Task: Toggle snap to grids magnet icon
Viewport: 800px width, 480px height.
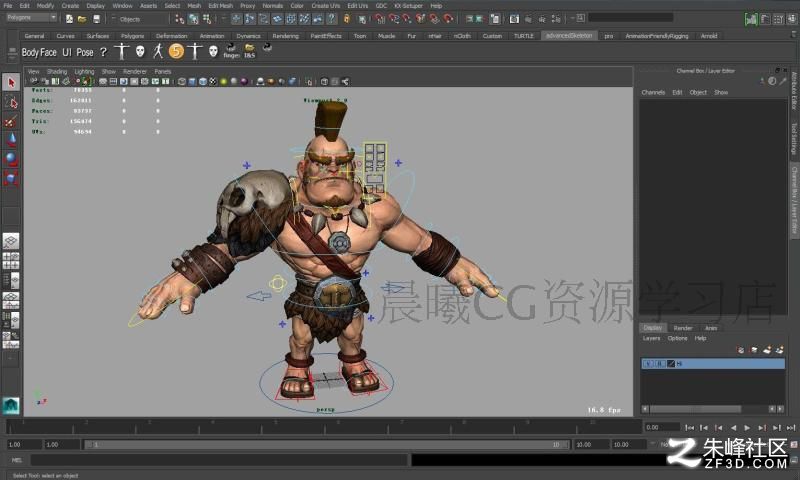Action: click(x=379, y=19)
